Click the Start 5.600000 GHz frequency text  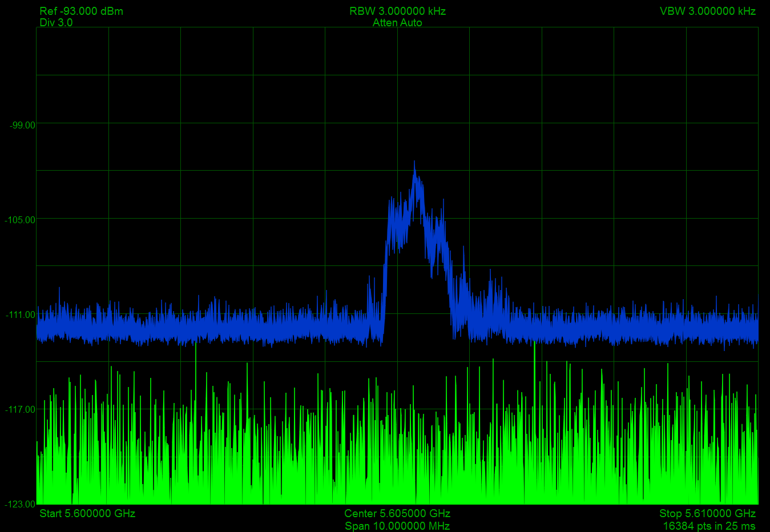(87, 513)
